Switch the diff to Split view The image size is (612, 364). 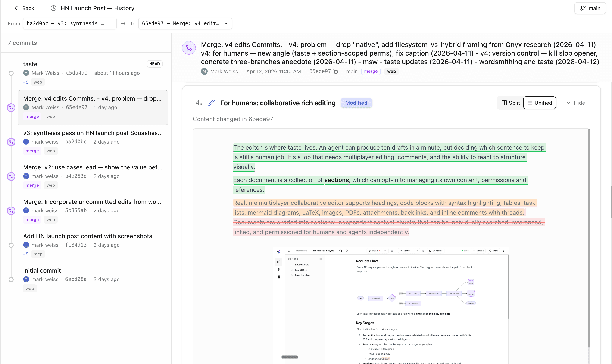tap(510, 103)
